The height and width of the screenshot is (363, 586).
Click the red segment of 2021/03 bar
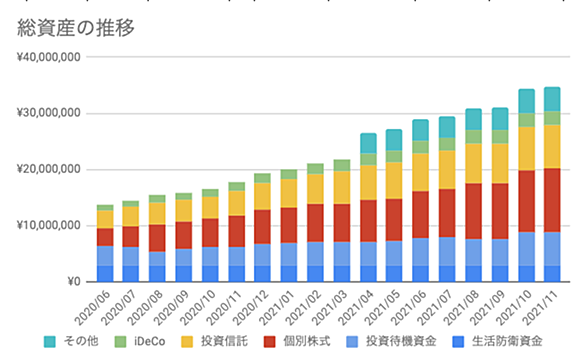[342, 223]
